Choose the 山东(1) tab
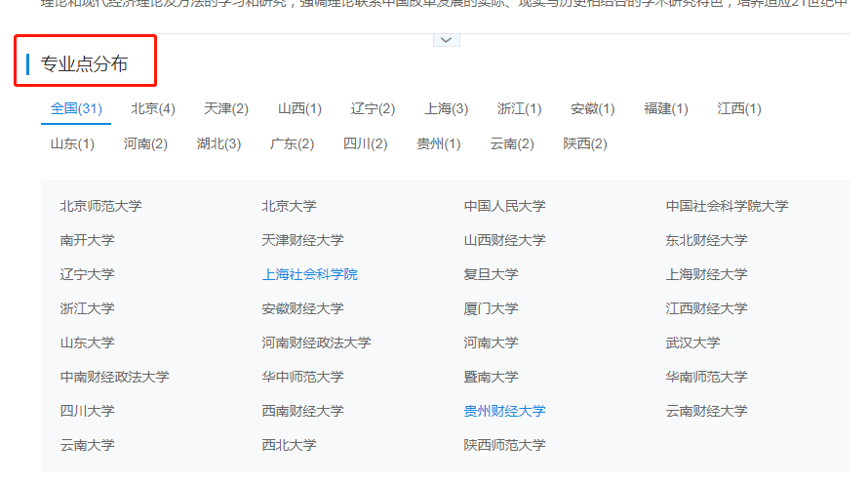The height and width of the screenshot is (484, 868). tap(72, 144)
